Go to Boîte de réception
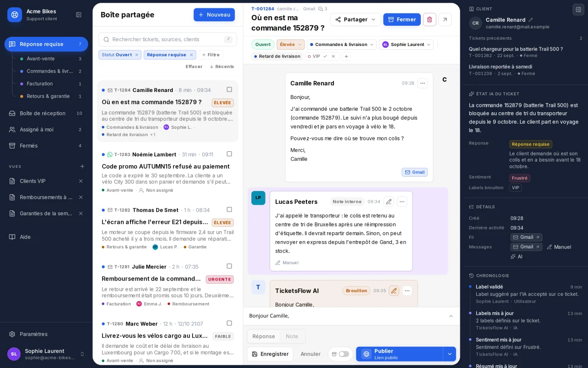 pyautogui.click(x=46, y=113)
